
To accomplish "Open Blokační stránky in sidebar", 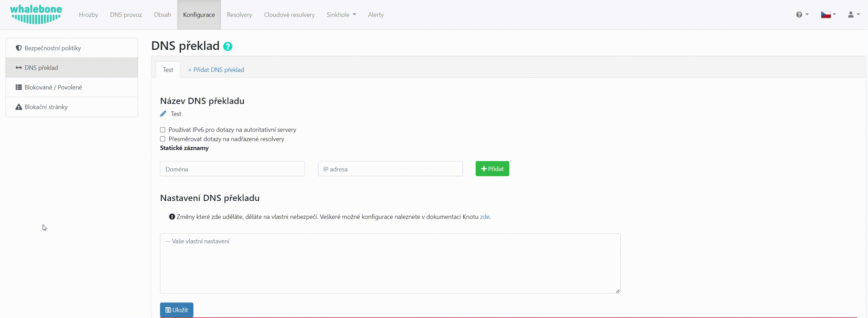I will coord(72,107).
